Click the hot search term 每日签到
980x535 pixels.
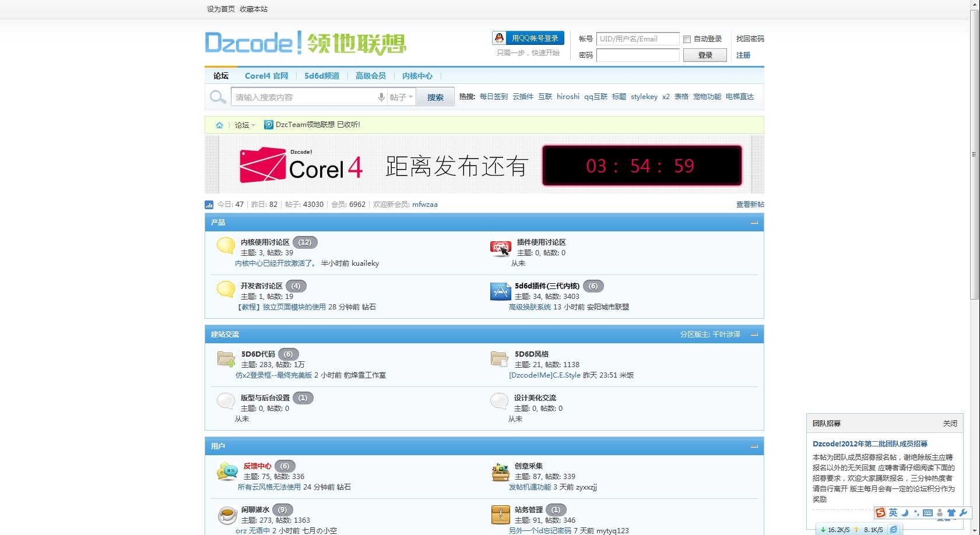494,97
